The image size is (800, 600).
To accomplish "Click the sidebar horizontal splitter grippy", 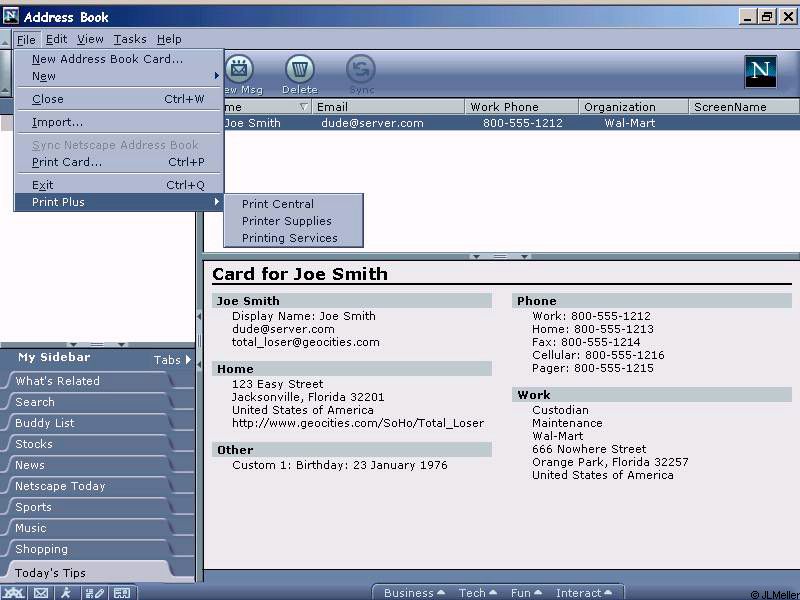I will click(97, 344).
